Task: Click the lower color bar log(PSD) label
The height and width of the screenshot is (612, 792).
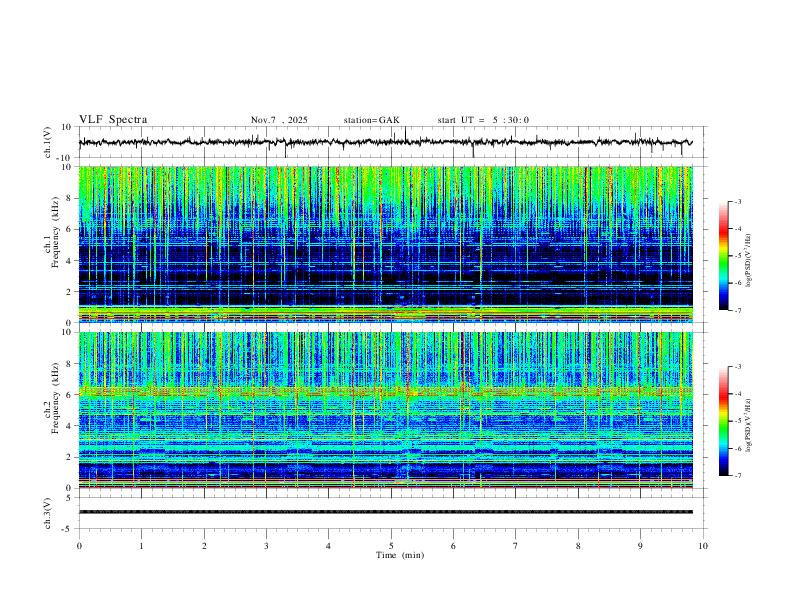Action: click(x=749, y=425)
